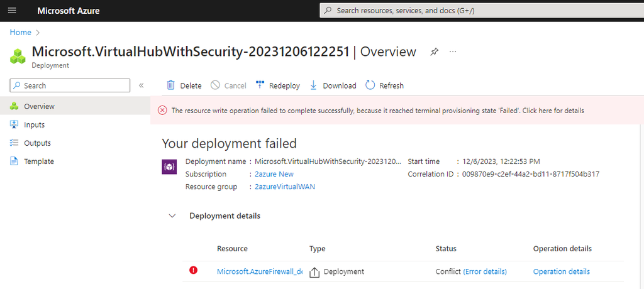
Task: Pin this deployment to dashboard
Action: click(x=434, y=52)
